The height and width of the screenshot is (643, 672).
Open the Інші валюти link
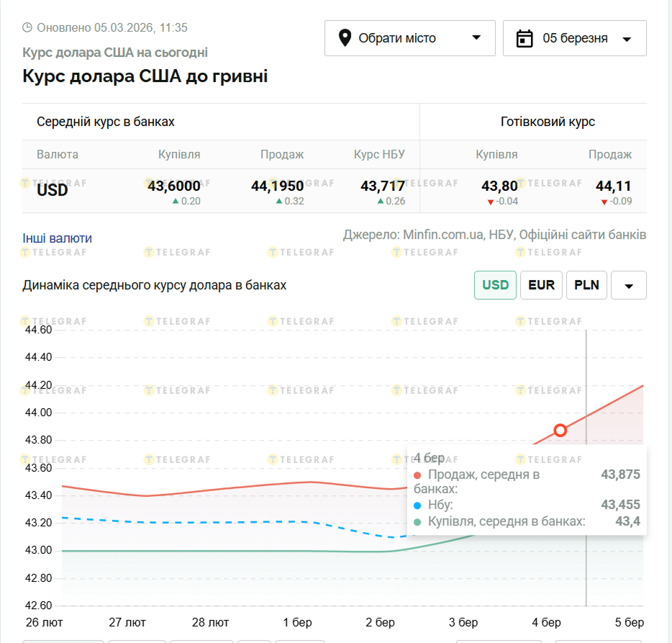click(x=58, y=238)
